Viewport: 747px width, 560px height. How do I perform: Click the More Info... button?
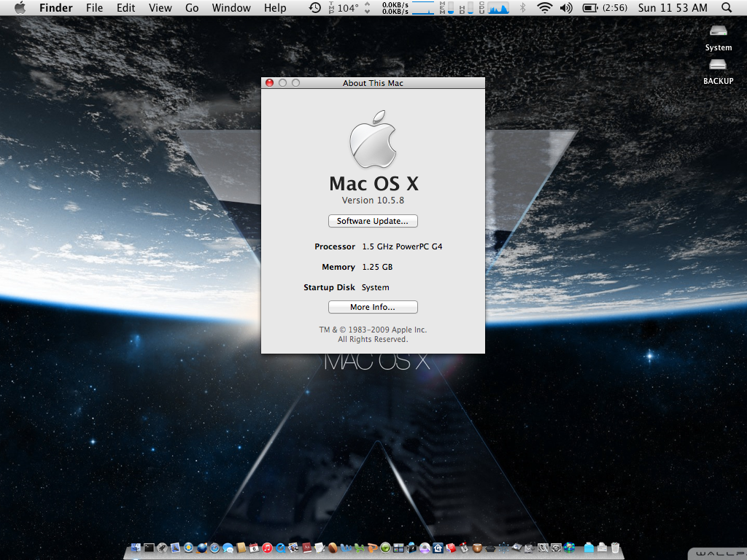[373, 307]
